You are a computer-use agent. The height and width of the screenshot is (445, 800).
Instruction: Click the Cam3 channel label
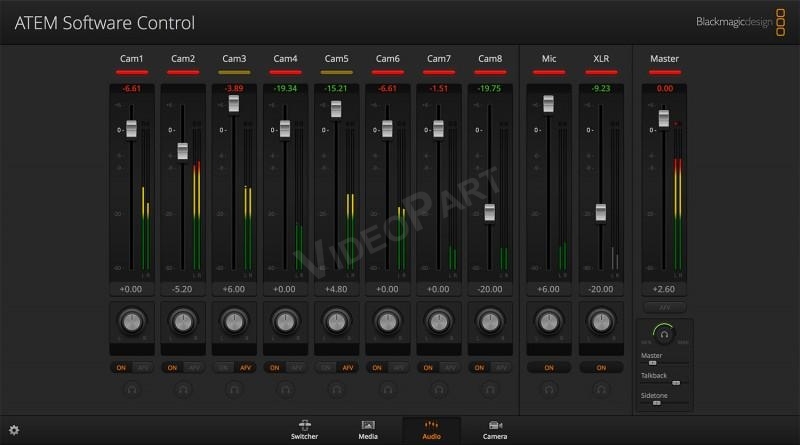click(x=234, y=59)
